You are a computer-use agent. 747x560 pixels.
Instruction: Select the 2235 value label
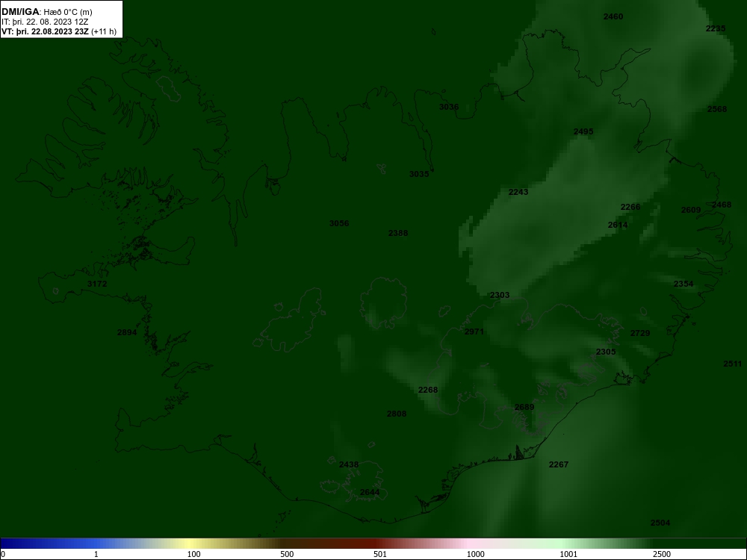coord(716,28)
